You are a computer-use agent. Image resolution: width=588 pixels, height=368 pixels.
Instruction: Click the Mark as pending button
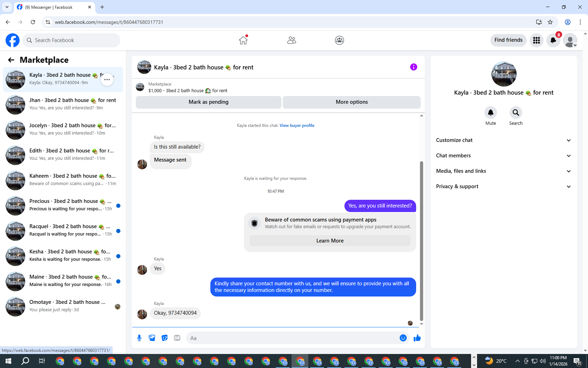pos(209,102)
